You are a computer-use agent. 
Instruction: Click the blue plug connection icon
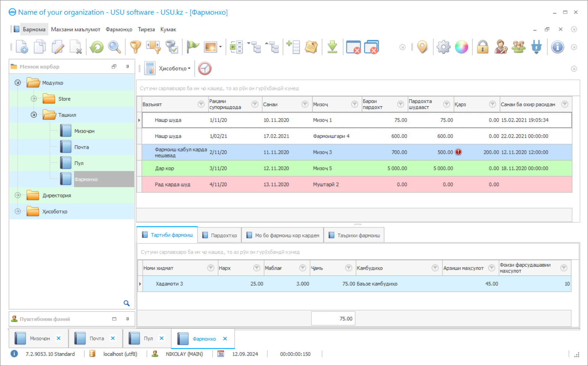click(537, 47)
